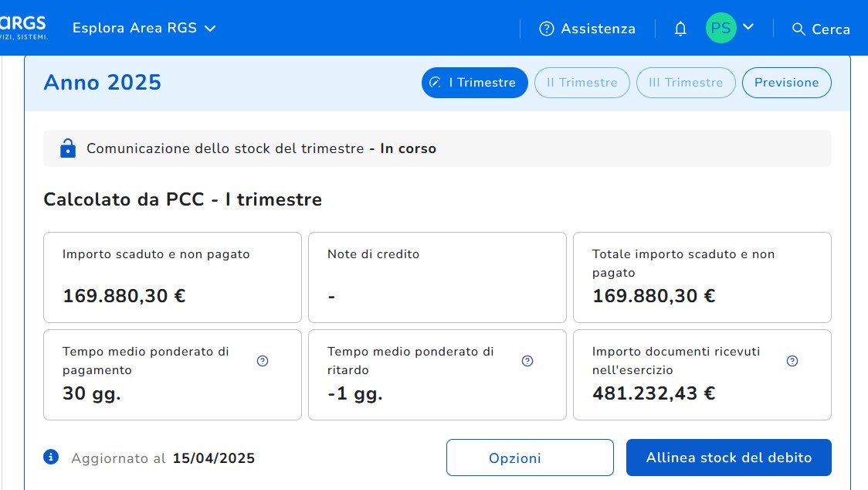Show help for Tempo medio ponderato di pagamento
This screenshot has height=490, width=868.
[263, 361]
